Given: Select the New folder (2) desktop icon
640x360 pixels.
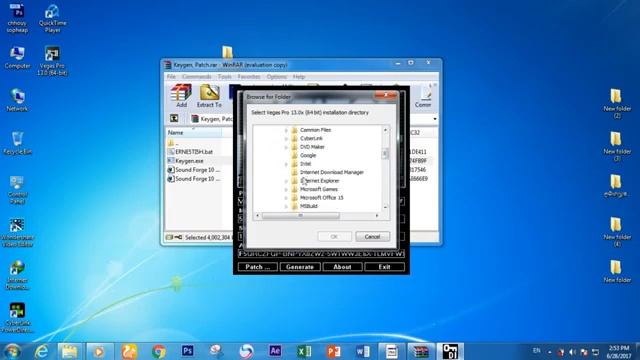Looking at the screenshot, I should click(617, 104).
